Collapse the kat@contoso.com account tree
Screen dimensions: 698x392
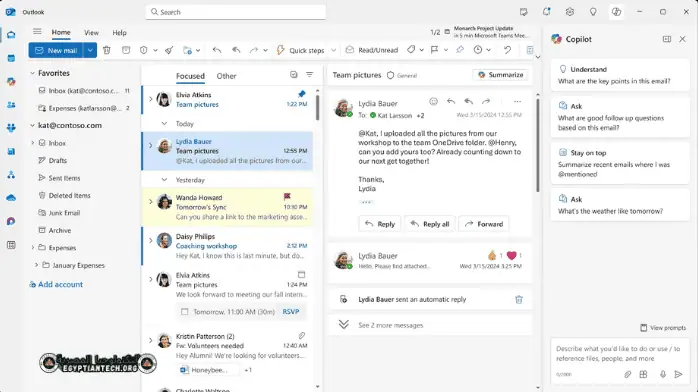(32, 125)
